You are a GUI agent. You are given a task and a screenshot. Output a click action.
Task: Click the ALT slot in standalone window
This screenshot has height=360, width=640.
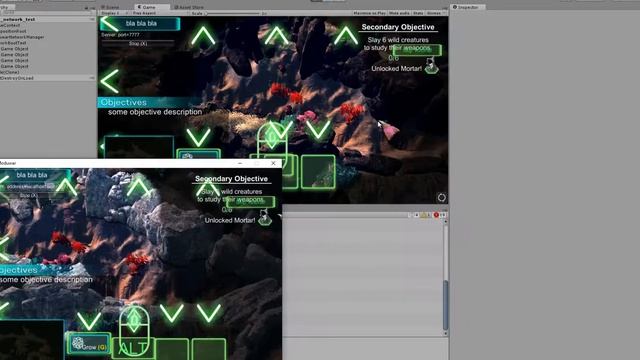click(133, 349)
